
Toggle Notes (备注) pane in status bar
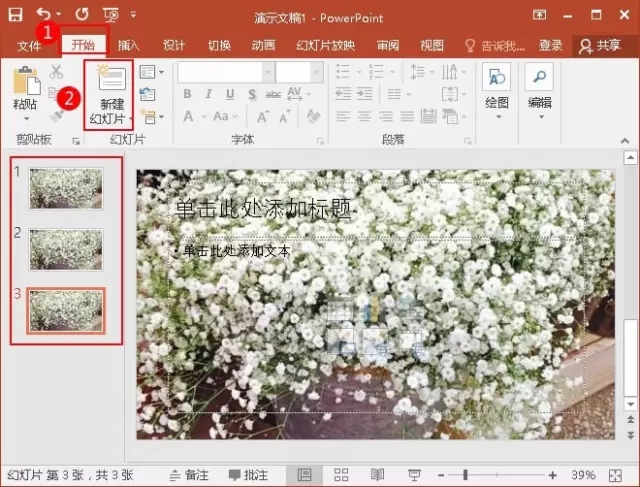189,474
